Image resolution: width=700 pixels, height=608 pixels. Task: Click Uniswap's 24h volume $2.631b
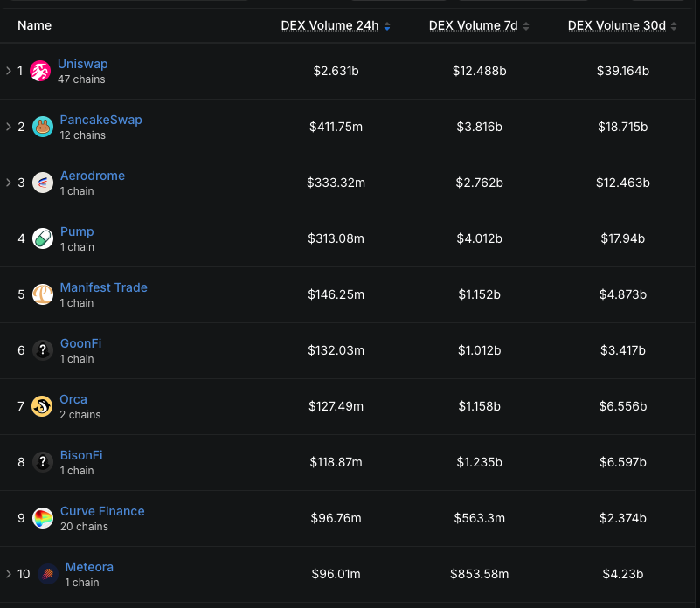pyautogui.click(x=336, y=71)
